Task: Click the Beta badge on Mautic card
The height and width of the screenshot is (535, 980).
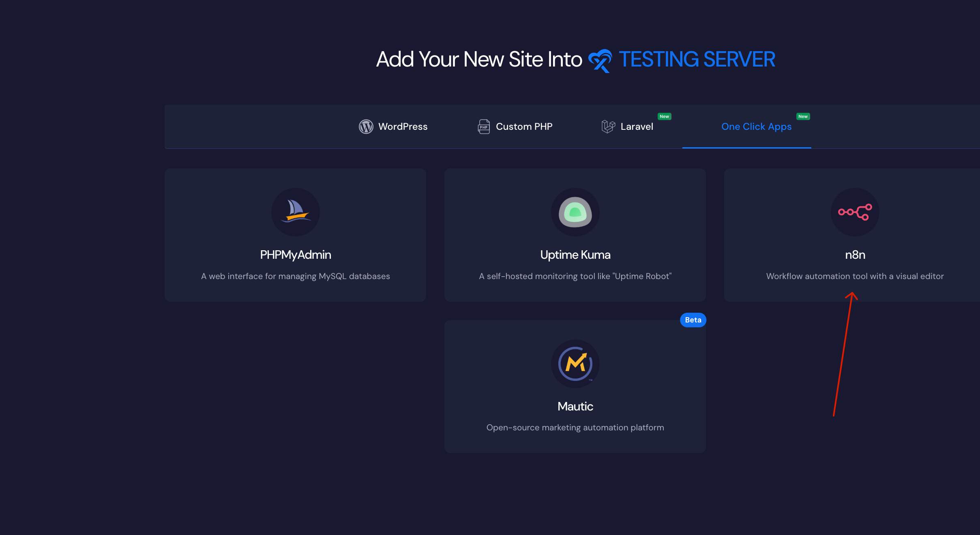Action: [x=693, y=320]
